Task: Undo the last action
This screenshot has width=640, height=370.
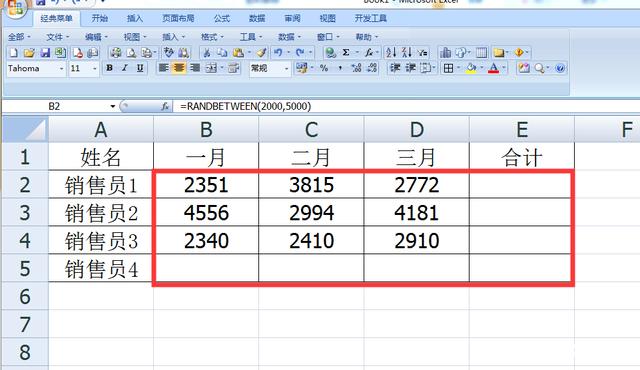Action: click(278, 53)
